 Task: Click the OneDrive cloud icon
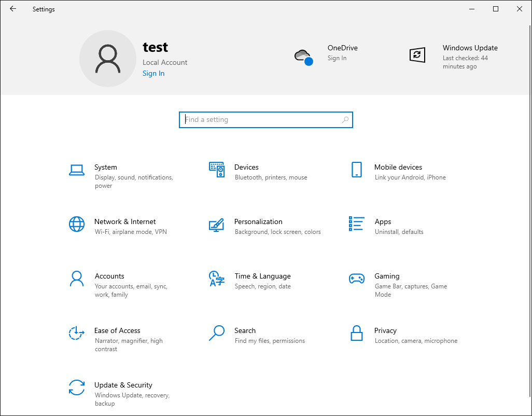tap(304, 57)
